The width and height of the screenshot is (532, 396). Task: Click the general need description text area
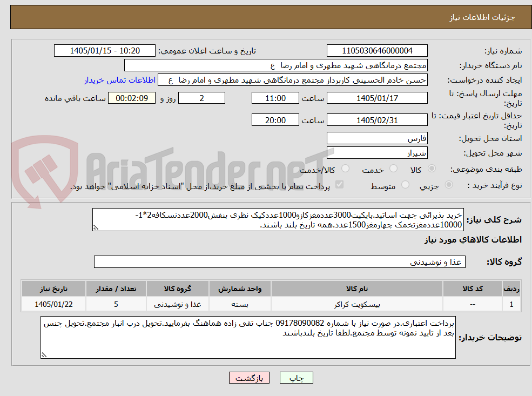tap(278, 219)
